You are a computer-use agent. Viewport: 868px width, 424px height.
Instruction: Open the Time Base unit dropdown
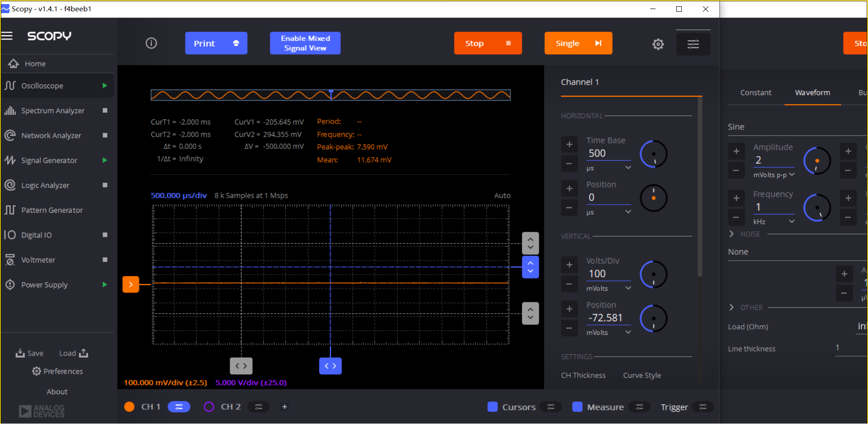(x=609, y=168)
